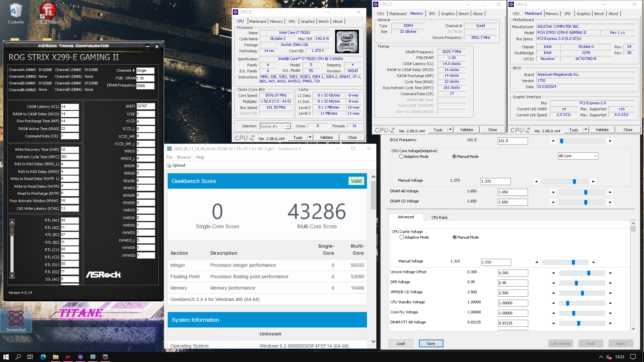Open File Explorer from taskbar
This screenshot has height=362, width=644.
click(x=55, y=357)
